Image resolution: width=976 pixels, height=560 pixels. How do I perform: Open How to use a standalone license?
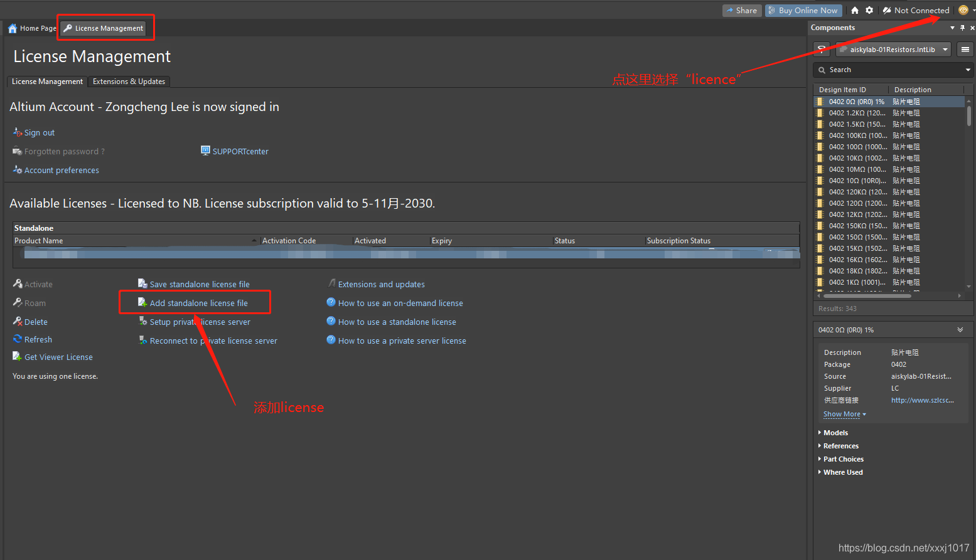(397, 322)
